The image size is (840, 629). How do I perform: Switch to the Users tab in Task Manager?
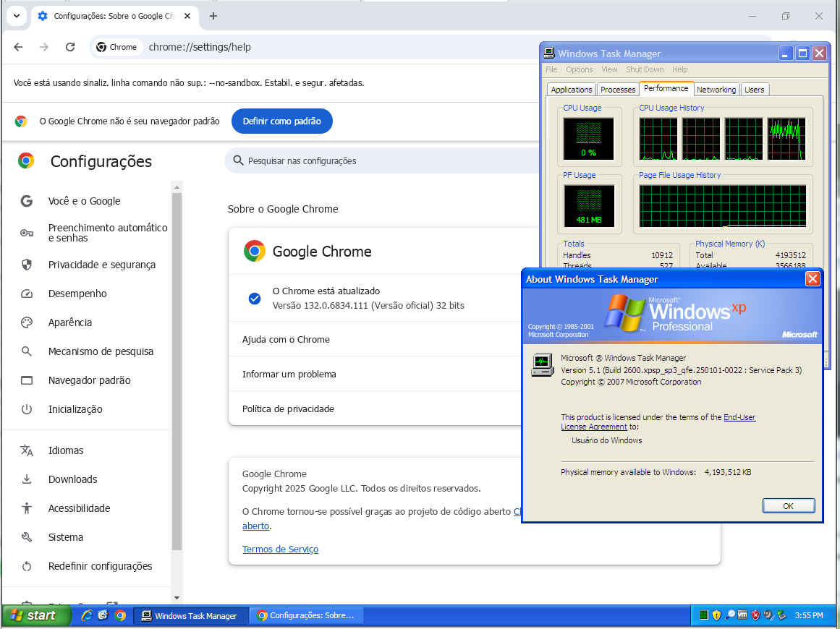pos(755,90)
